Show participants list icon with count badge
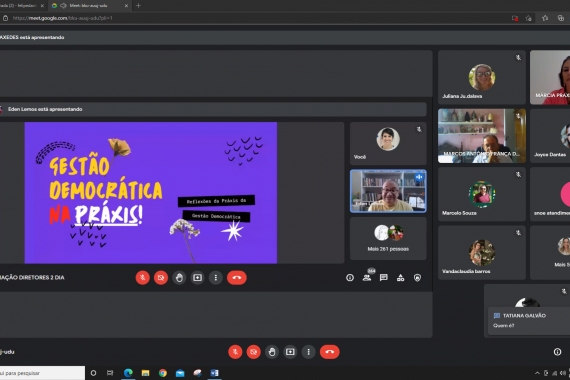Image resolution: width=570 pixels, height=380 pixels. [367, 277]
